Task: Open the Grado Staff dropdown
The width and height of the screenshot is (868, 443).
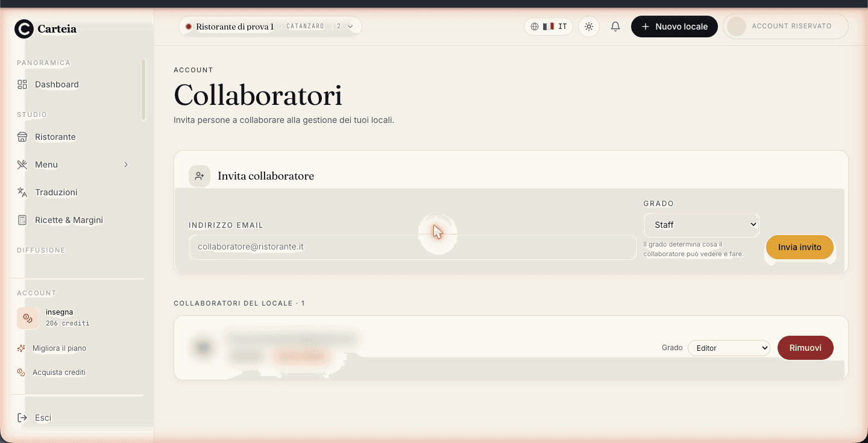Action: click(x=702, y=225)
